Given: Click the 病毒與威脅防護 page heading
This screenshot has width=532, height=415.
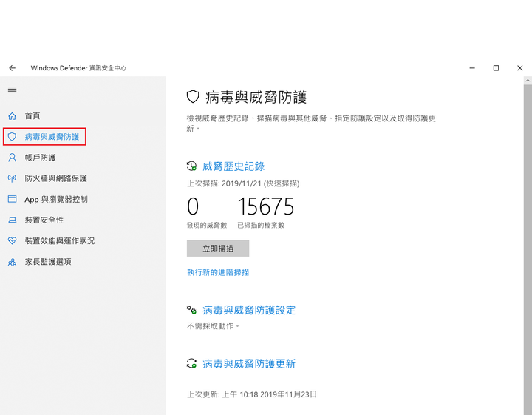Looking at the screenshot, I should coord(256,97).
